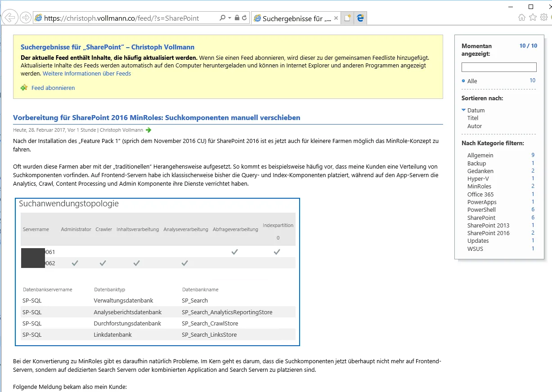
Task: Sort feed by Autor
Action: click(475, 126)
